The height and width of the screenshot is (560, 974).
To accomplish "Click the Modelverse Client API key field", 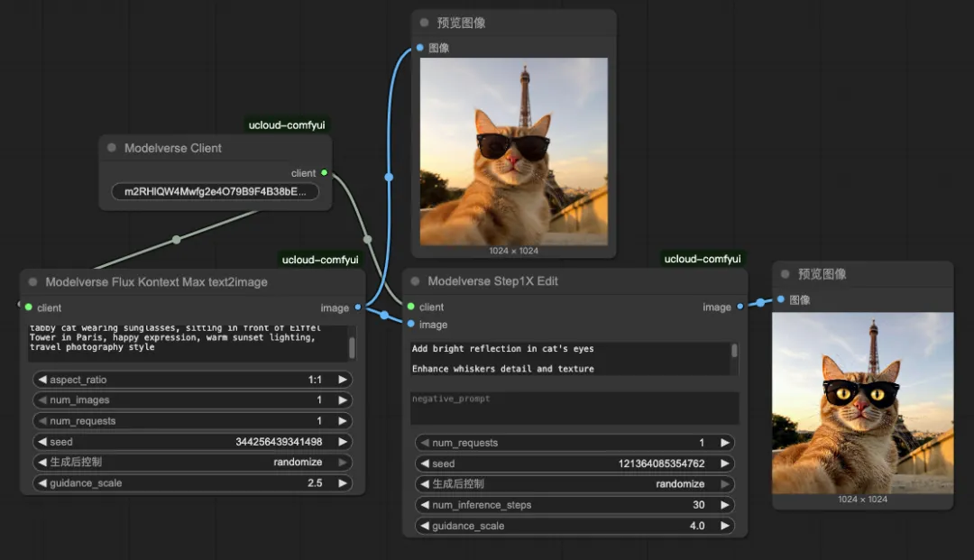I will point(215,191).
